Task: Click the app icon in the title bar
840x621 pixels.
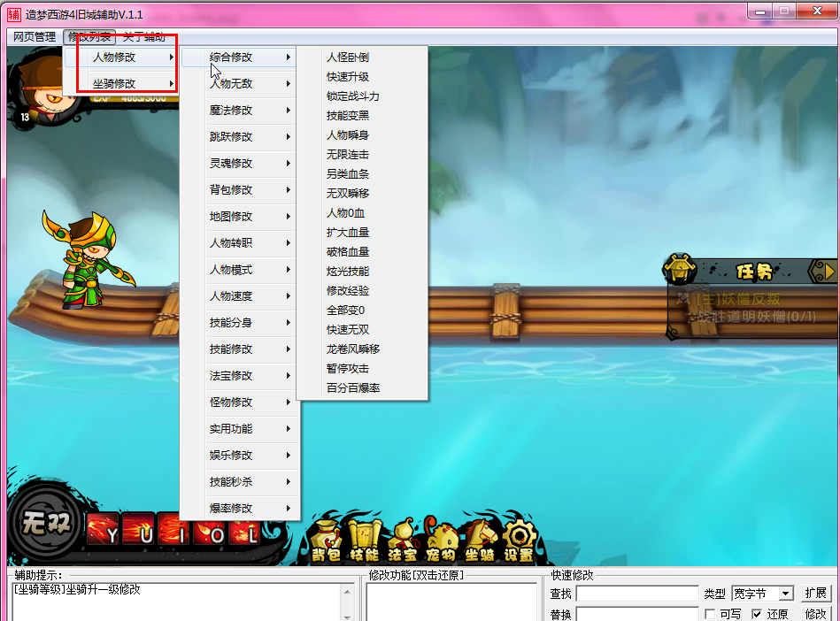Action: [14, 14]
